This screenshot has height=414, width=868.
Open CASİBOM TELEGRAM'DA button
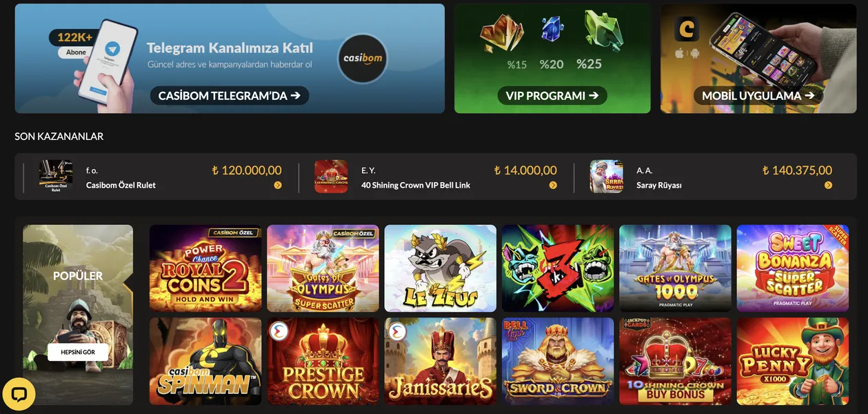click(x=230, y=95)
